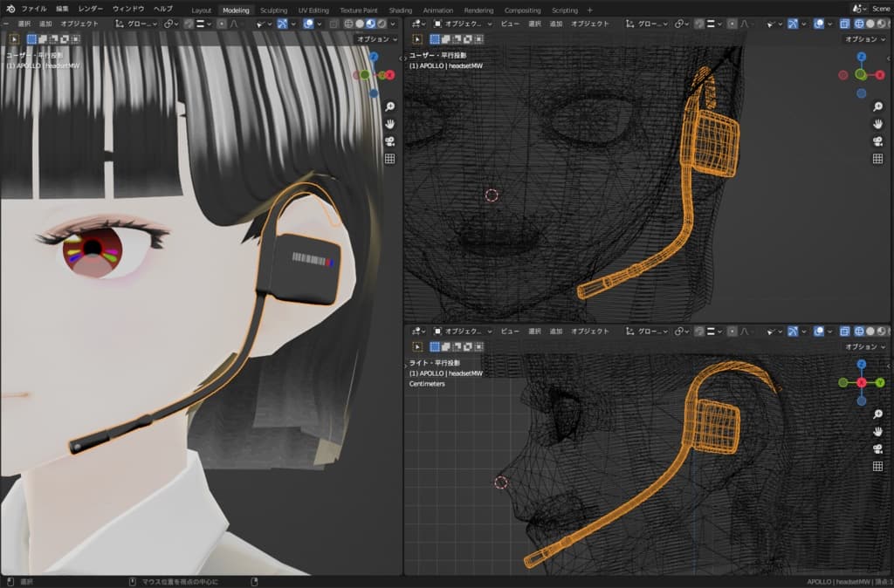This screenshot has height=588, width=894.
Task: Click 追加 in the bottom-right viewport header
Action: (x=556, y=332)
